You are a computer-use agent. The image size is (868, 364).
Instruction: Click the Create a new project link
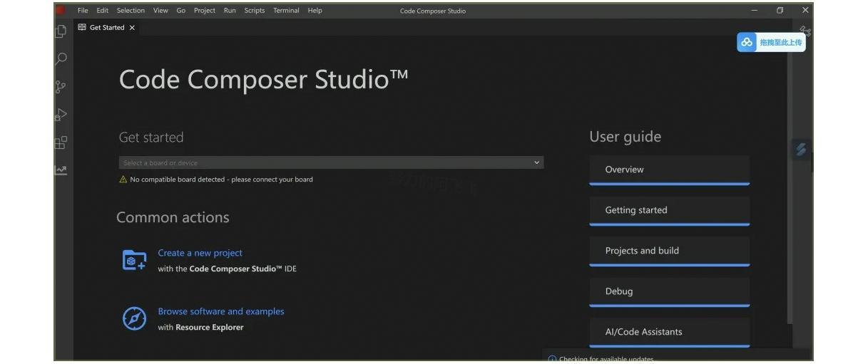(200, 253)
